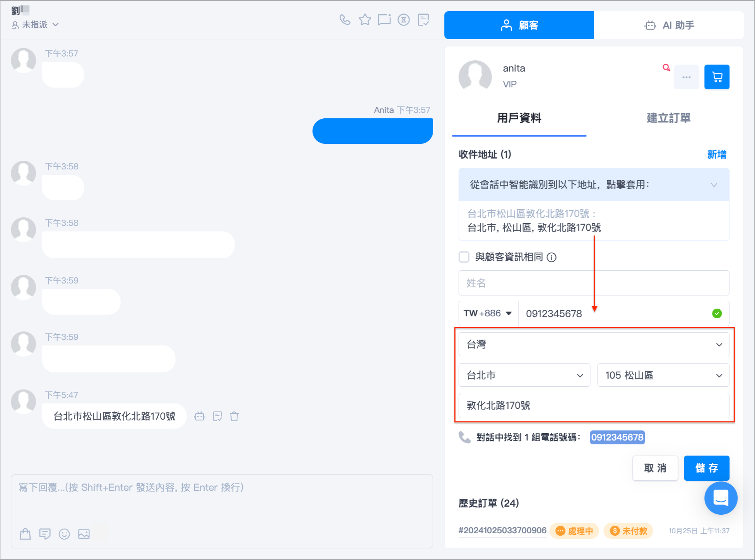Image resolution: width=755 pixels, height=560 pixels.
Task: Click the cart button beside anita
Action: coord(717,77)
